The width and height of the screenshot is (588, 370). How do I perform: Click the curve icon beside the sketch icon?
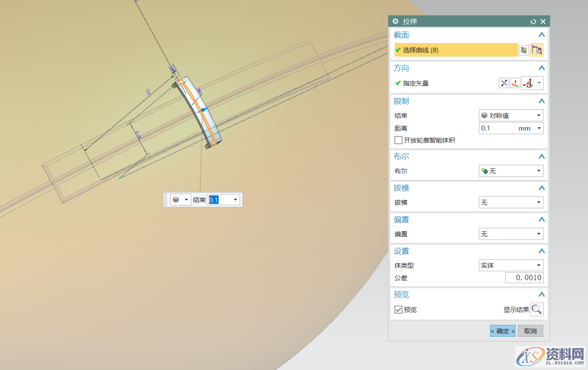537,50
